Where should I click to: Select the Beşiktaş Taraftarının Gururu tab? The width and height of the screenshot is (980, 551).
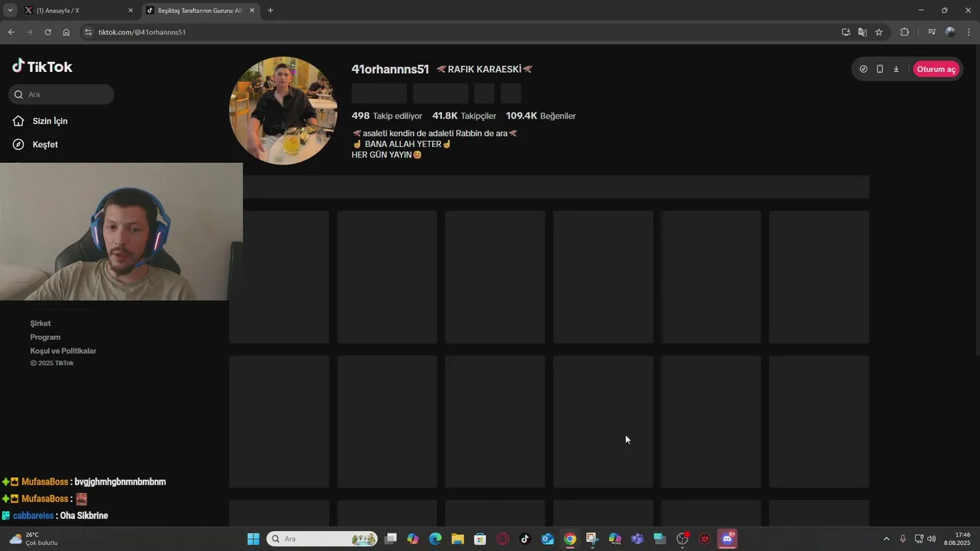[x=201, y=11]
